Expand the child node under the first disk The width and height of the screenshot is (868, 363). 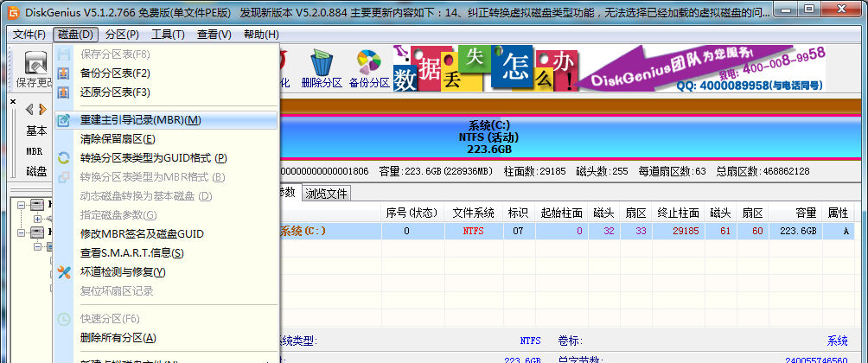tap(38, 219)
